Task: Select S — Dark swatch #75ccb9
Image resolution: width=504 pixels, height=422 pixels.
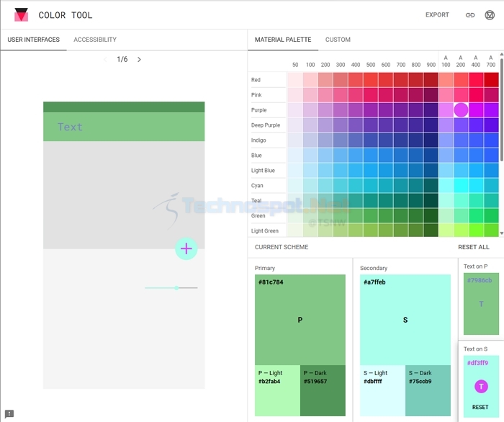Action: coord(428,390)
